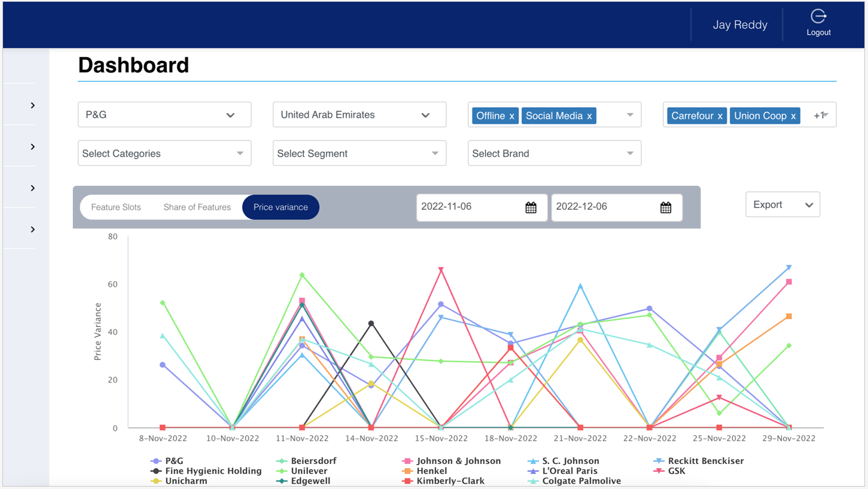Remove the Social Media filter tag

589,116
